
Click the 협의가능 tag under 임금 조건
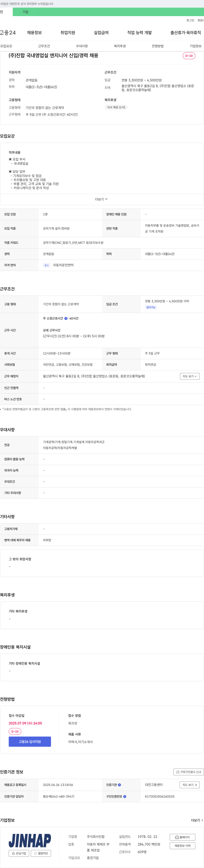coord(151,307)
